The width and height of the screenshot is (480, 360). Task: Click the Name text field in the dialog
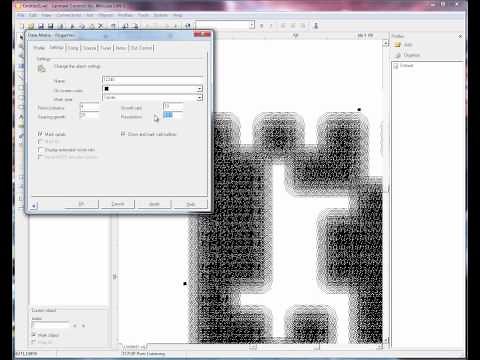point(153,79)
